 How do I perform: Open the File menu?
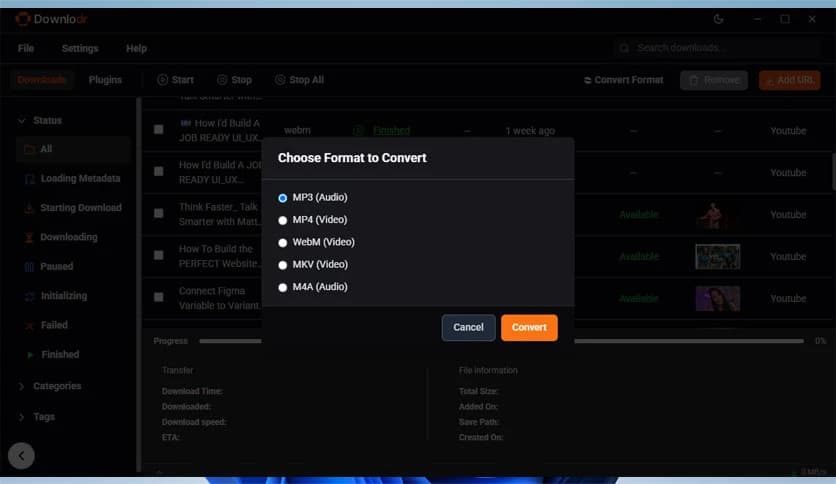(26, 48)
